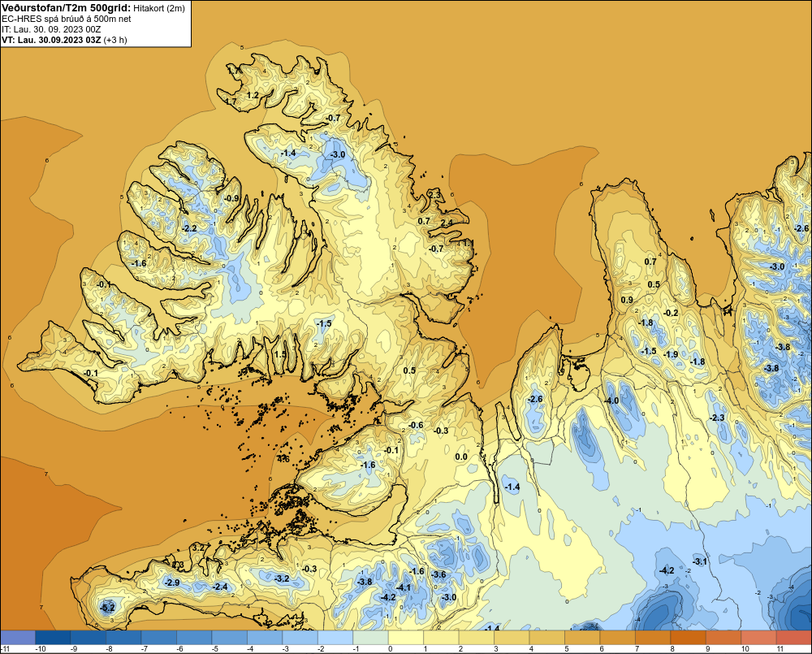Click the 1.2 temperature label
The width and height of the screenshot is (812, 654).
(253, 95)
